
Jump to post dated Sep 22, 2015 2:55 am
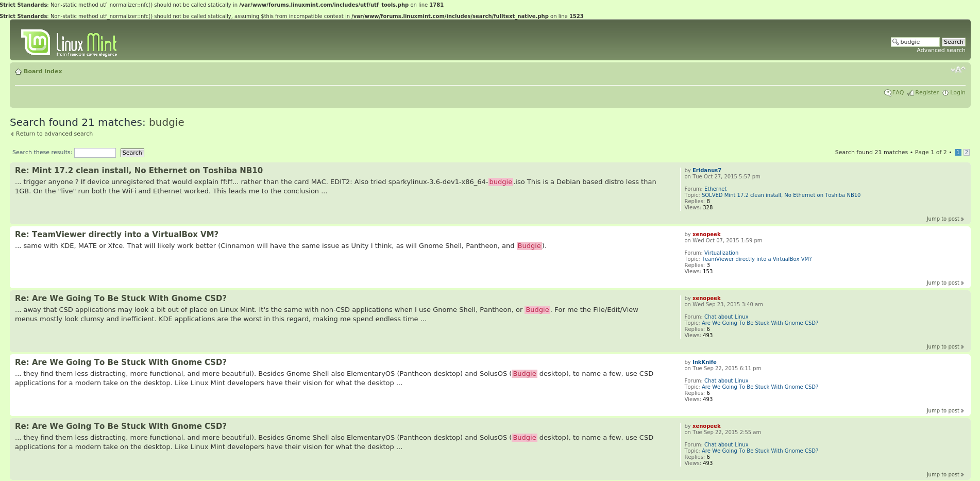(x=945, y=475)
